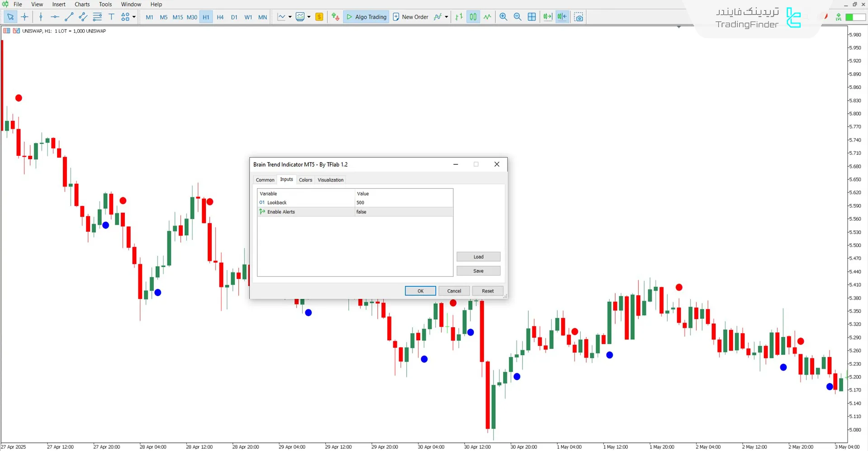Screen dimensions: 868x451
Task: Toggle chart auto scroll to latest bar
Action: click(x=548, y=17)
